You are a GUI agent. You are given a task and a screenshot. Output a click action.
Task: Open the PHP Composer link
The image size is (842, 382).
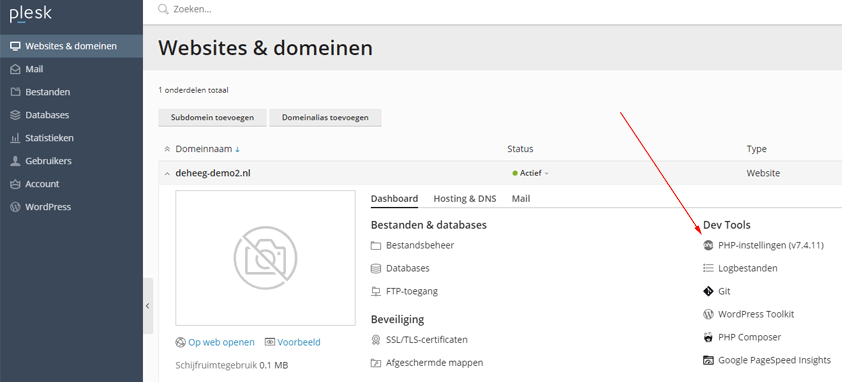tap(750, 337)
